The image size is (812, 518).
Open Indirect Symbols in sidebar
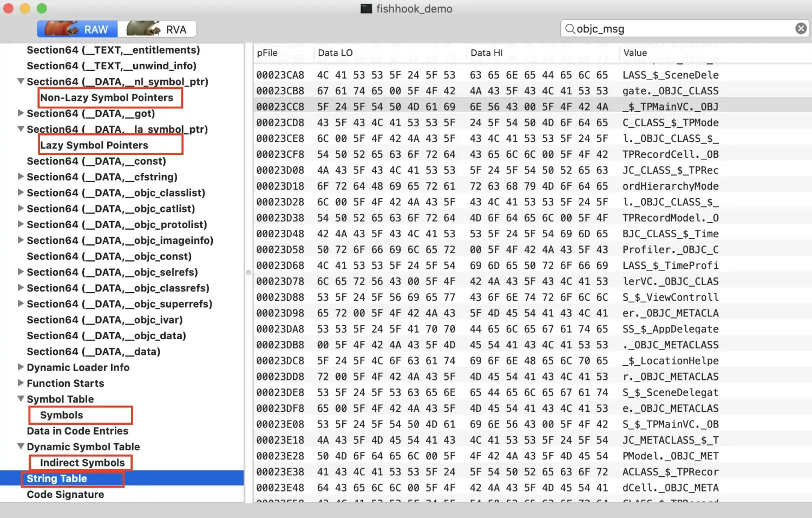coord(82,463)
